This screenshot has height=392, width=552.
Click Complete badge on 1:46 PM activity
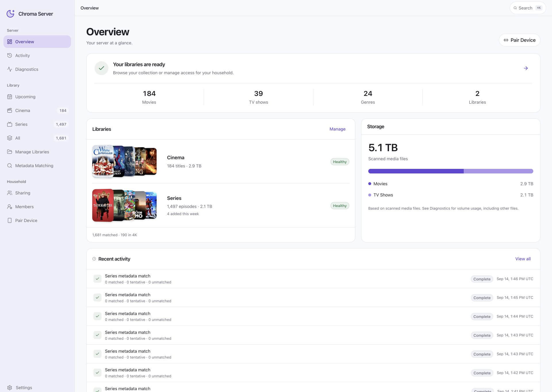[x=482, y=279]
